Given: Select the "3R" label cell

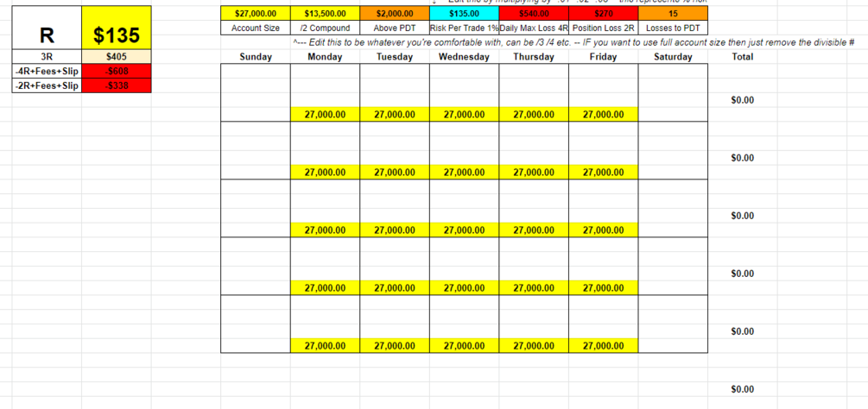Looking at the screenshot, I should click(47, 56).
